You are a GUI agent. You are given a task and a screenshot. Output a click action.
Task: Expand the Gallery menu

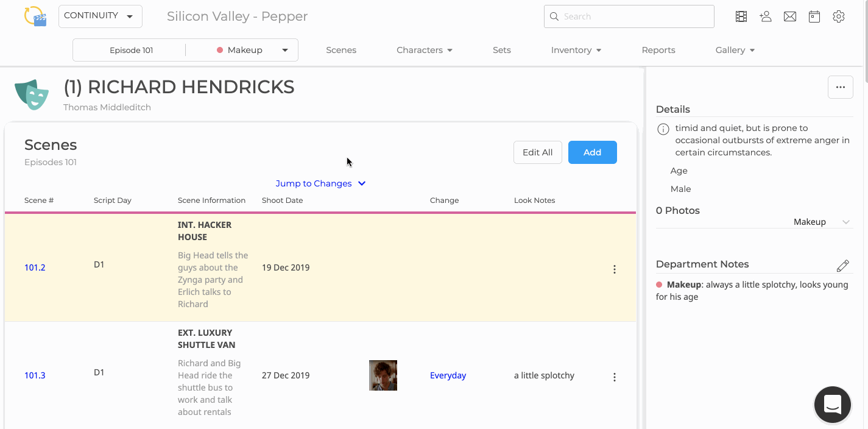click(x=735, y=50)
